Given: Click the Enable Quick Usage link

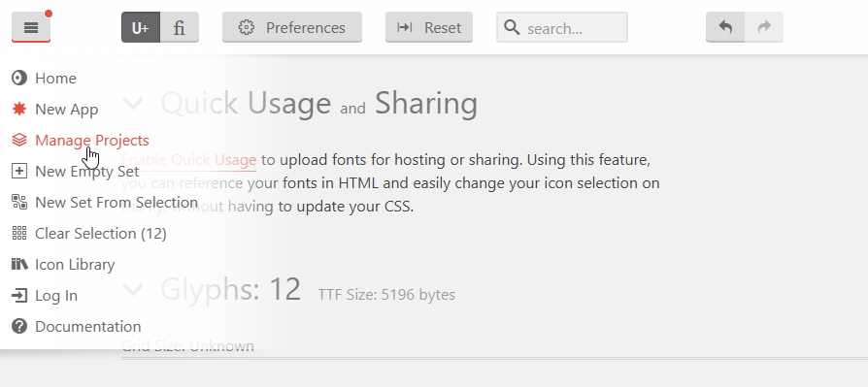Looking at the screenshot, I should [188, 160].
